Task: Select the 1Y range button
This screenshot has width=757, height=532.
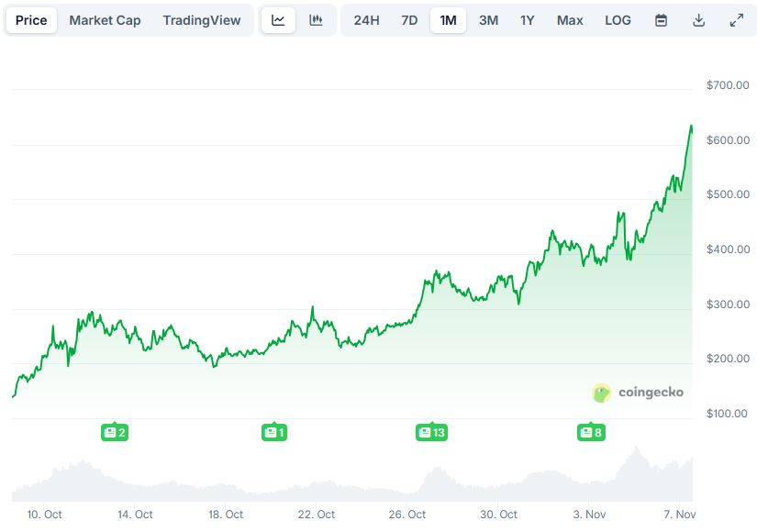Action: [527, 19]
